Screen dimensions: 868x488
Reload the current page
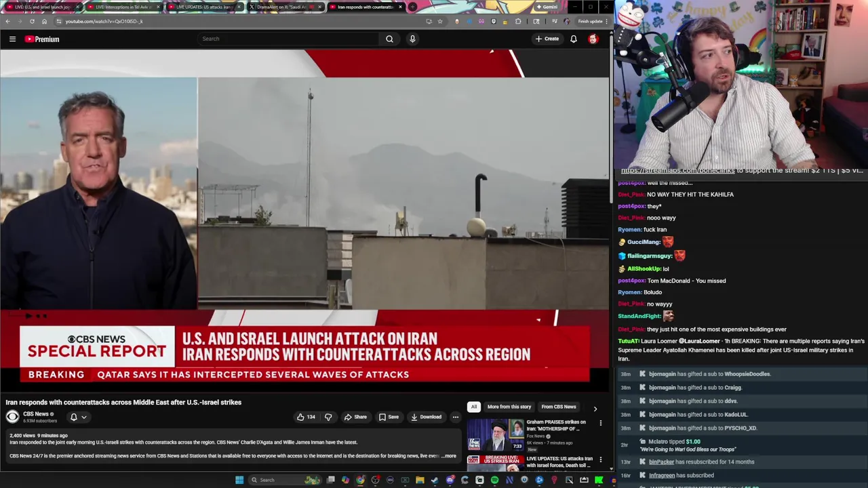[32, 21]
